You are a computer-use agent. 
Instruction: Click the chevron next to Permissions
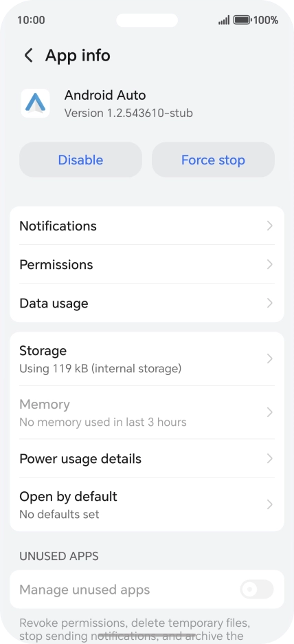point(269,264)
